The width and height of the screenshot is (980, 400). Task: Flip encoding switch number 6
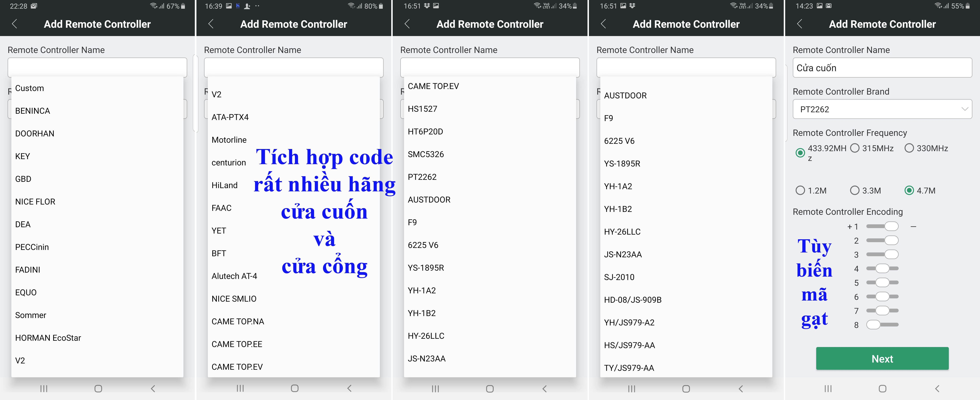point(882,297)
